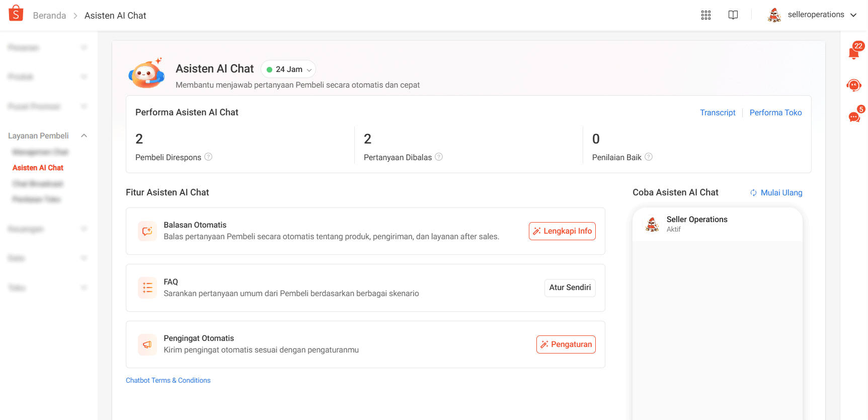The height and width of the screenshot is (420, 868).
Task: Click the Seller Operations chat name
Action: click(x=697, y=220)
